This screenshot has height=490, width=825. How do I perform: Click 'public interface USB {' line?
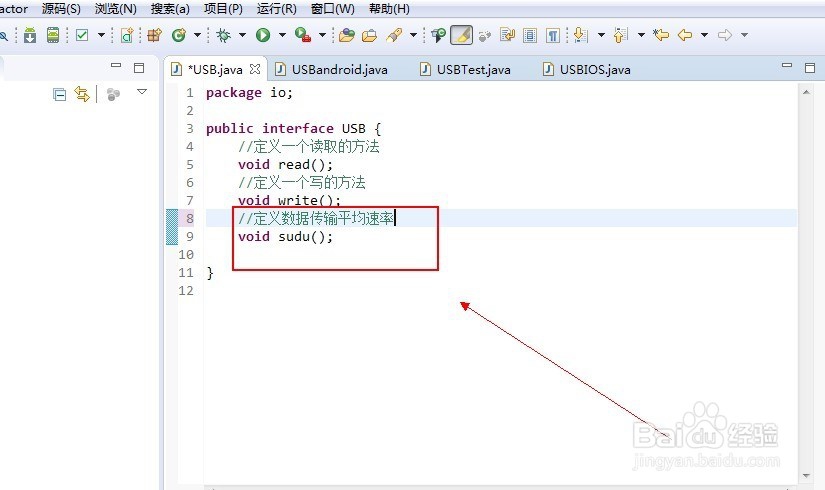294,129
